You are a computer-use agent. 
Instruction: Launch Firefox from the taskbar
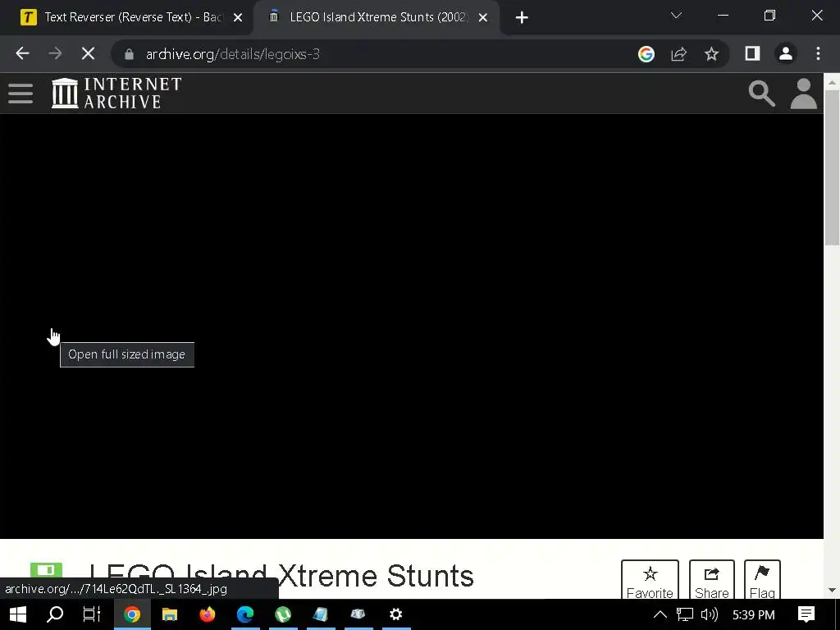pyautogui.click(x=208, y=614)
